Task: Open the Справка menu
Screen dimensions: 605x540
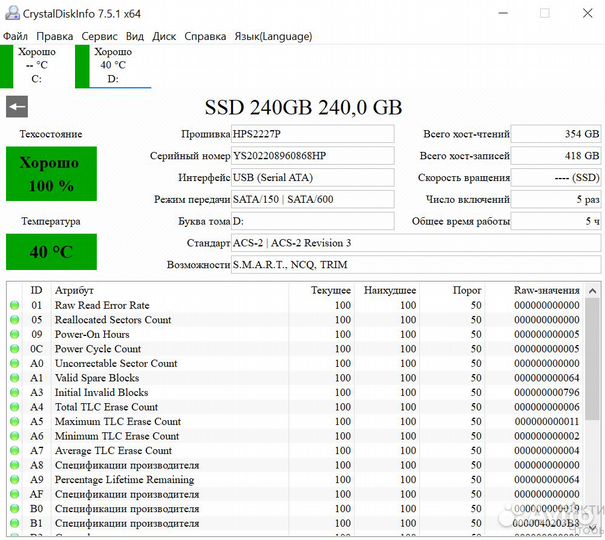Action: click(205, 36)
